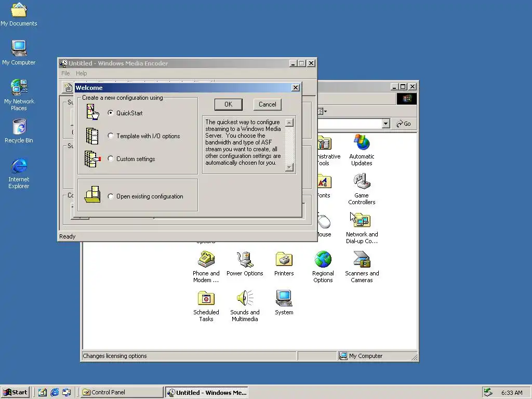Minimize the Windows Media Encoder window

pos(293,63)
